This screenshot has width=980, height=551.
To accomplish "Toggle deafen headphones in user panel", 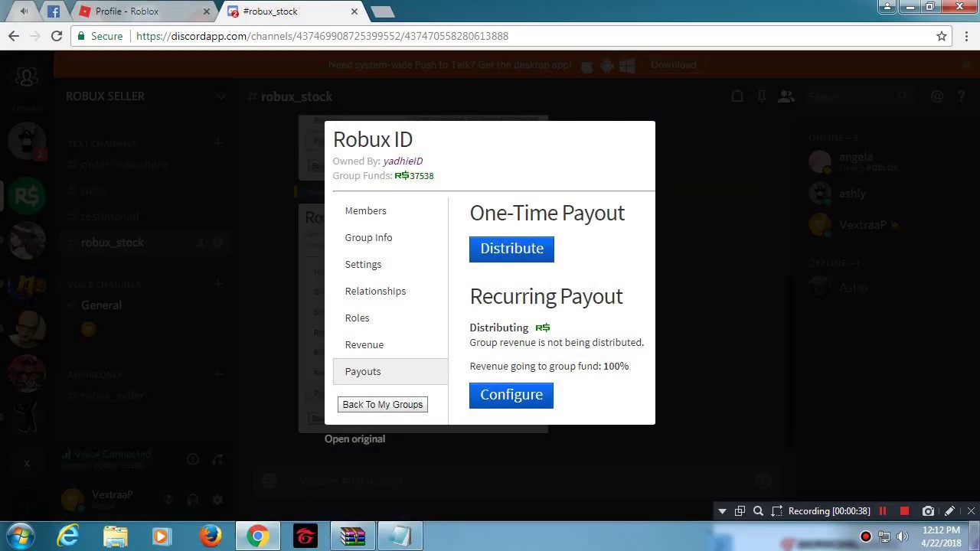I will [x=193, y=500].
